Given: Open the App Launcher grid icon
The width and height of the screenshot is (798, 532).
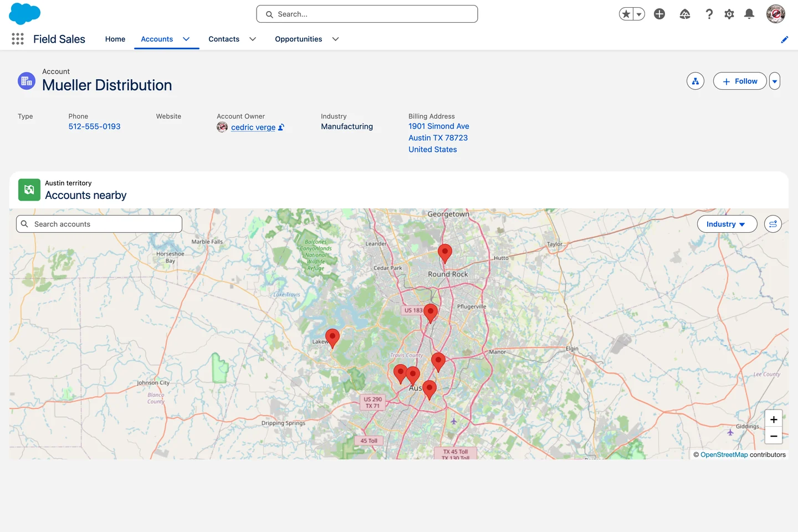Looking at the screenshot, I should click(18, 39).
